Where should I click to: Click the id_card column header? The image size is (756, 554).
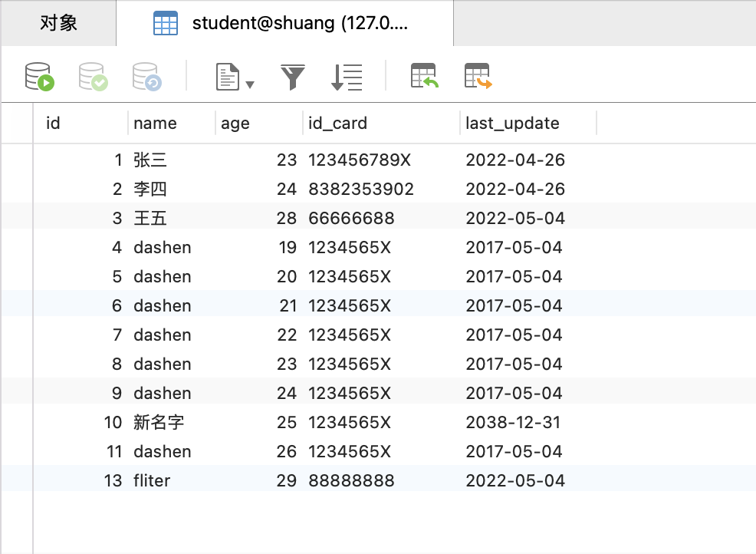(337, 123)
